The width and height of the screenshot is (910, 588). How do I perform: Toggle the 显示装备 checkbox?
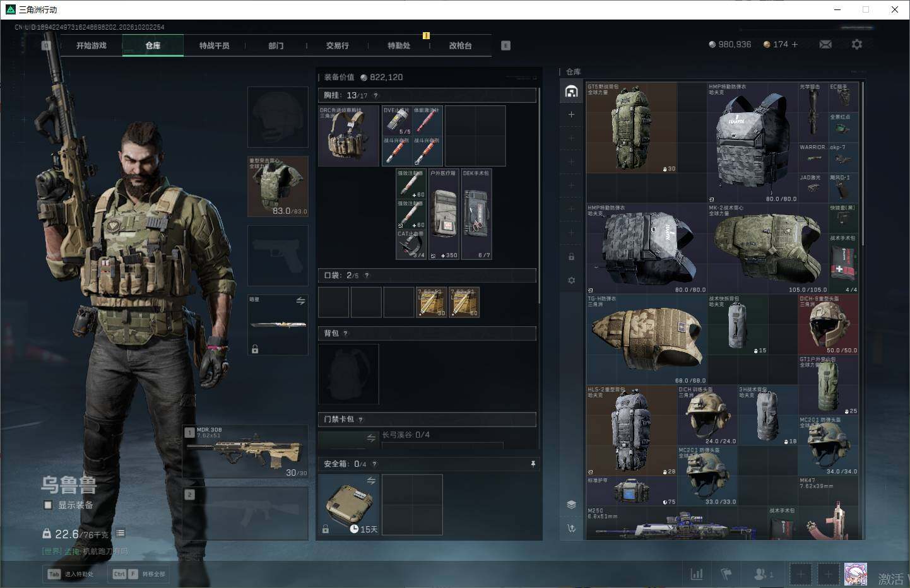click(48, 505)
